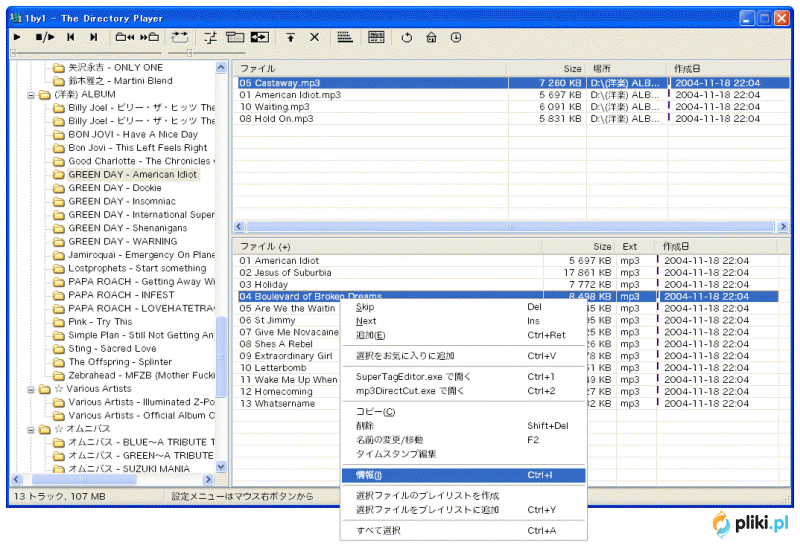800x551 pixels.
Task: Sort file list by Ext column header
Action: [636, 246]
